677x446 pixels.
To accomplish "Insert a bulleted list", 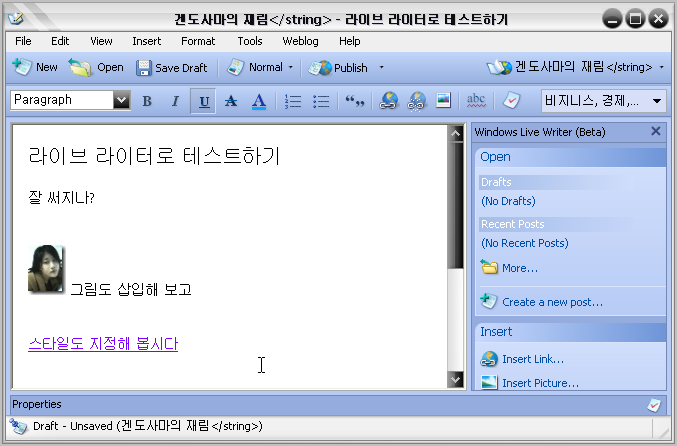I will 321,101.
